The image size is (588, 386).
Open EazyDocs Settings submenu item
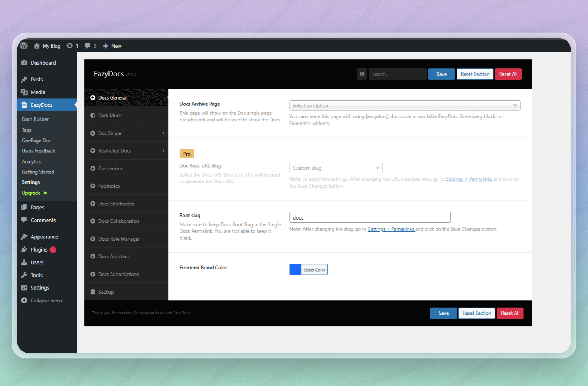(x=31, y=182)
